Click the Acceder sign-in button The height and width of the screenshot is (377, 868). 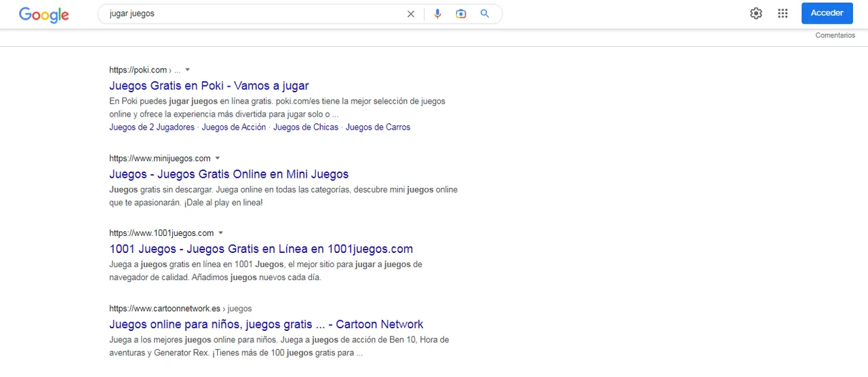(x=827, y=13)
